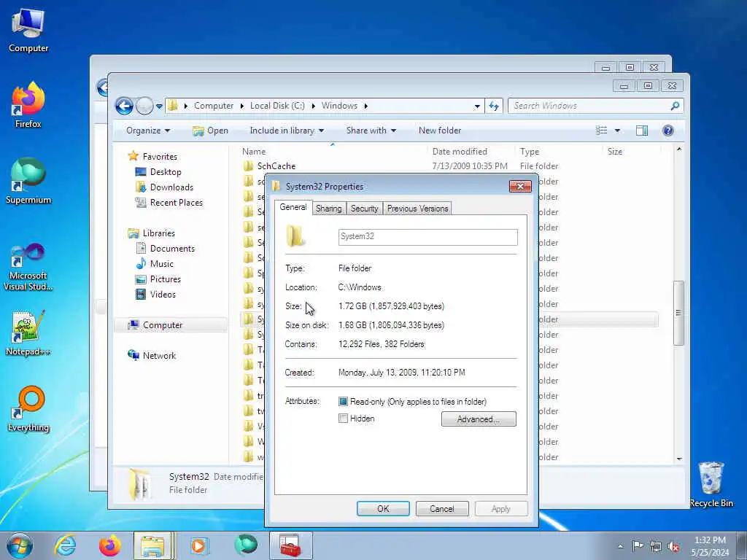
Task: Go back in Explorer with Back arrow
Action: point(124,106)
